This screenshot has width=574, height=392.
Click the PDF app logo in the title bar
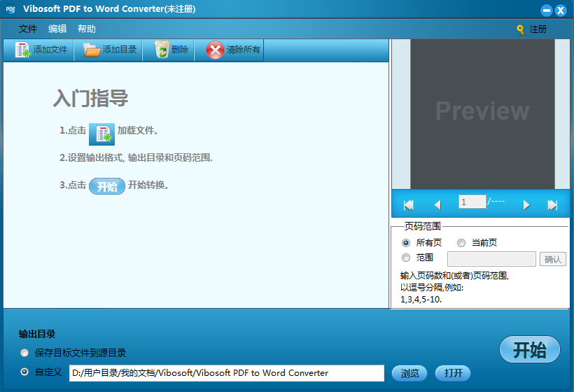point(10,9)
